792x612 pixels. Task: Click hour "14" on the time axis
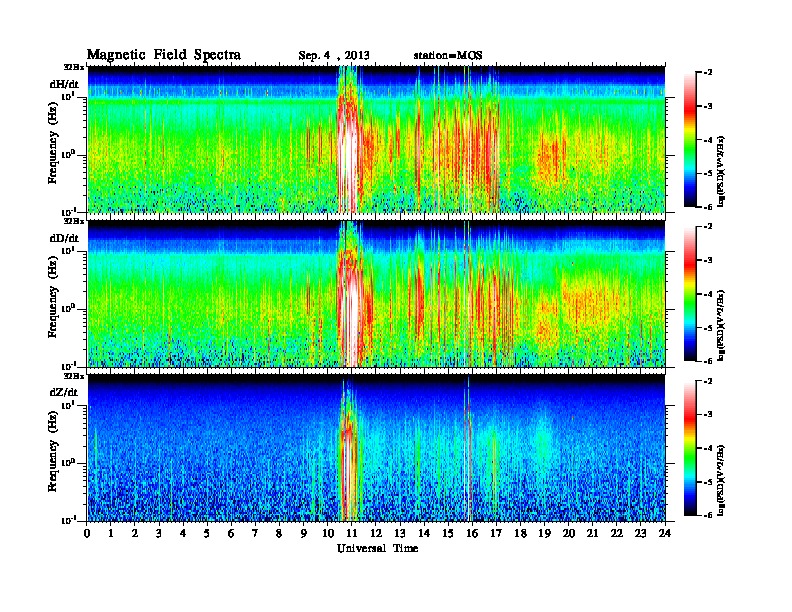(424, 533)
